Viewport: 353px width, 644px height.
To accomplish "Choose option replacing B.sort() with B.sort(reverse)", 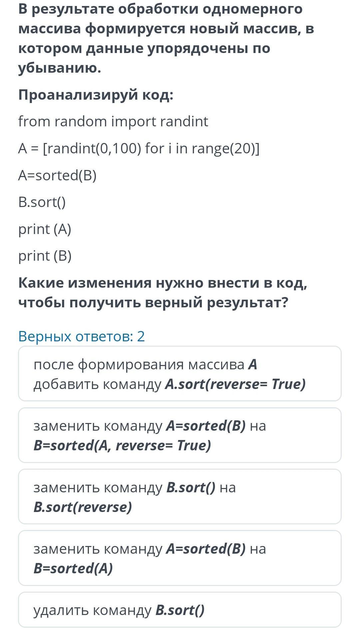I will click(180, 496).
